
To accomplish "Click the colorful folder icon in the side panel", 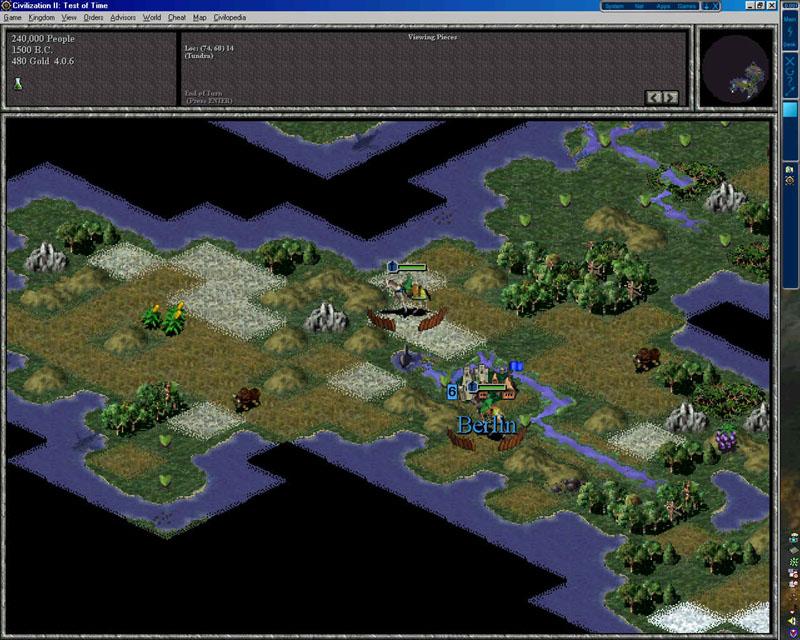I will pyautogui.click(x=790, y=169).
